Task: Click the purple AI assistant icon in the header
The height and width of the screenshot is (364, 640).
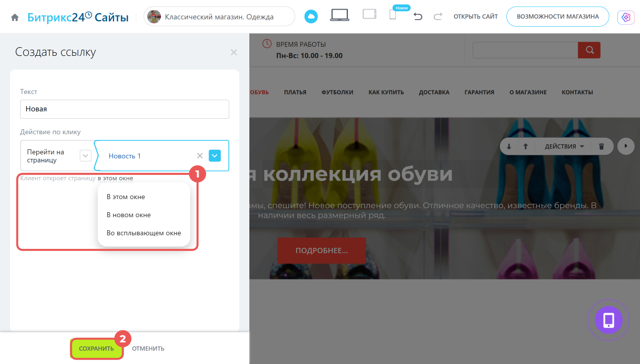Action: (626, 17)
